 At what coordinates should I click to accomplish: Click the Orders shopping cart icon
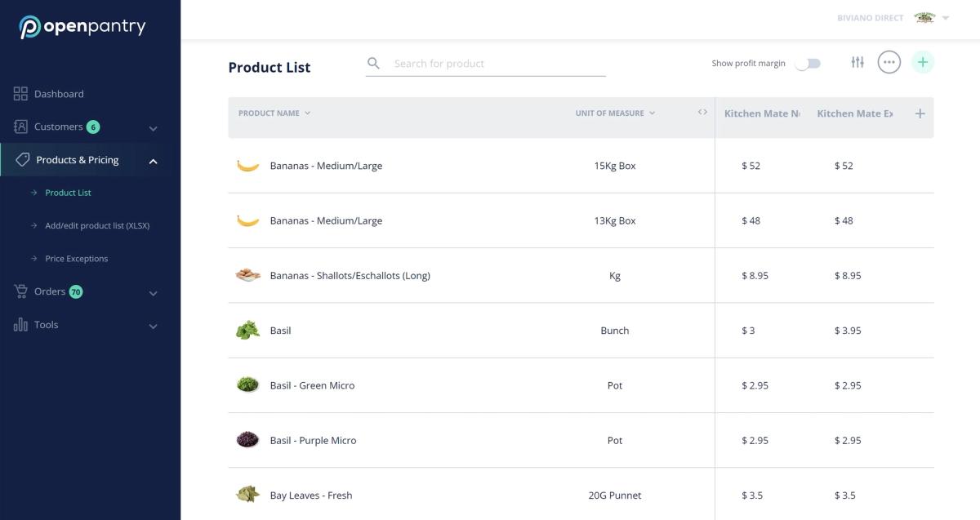click(20, 291)
